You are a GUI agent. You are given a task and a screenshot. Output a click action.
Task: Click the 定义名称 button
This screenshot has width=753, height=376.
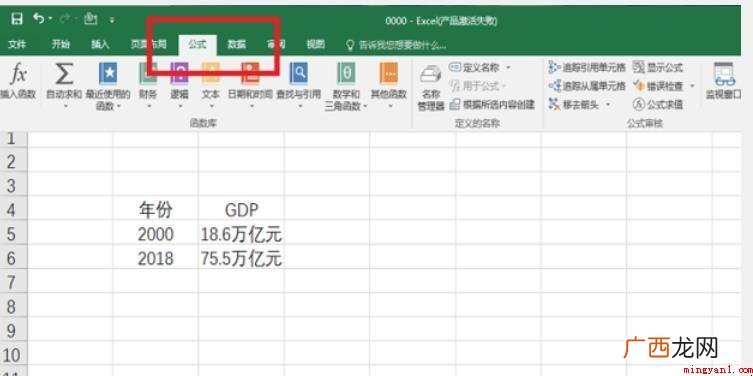click(x=475, y=68)
